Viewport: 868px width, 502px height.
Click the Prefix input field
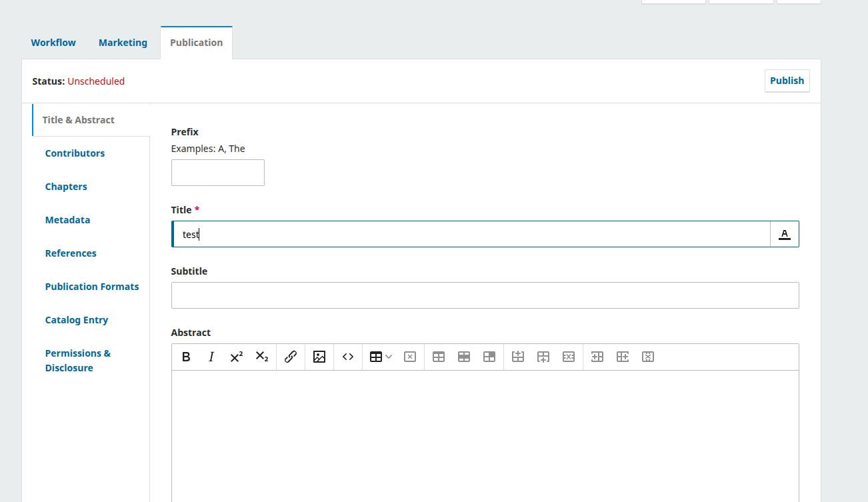[218, 173]
